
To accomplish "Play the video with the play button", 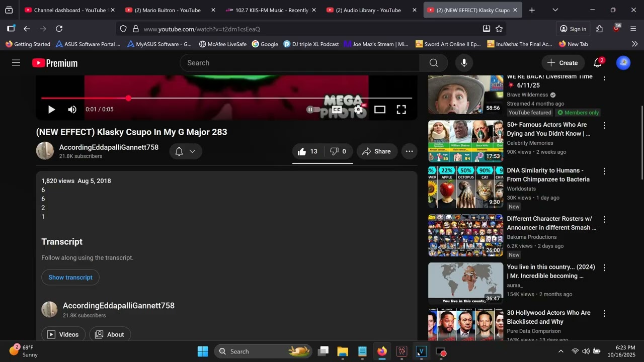I will click(51, 109).
